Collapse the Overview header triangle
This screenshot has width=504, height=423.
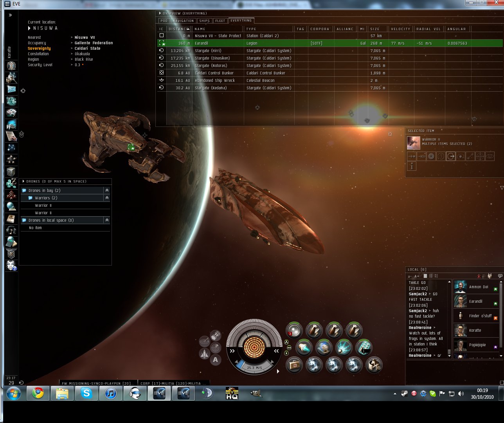pyautogui.click(x=160, y=13)
